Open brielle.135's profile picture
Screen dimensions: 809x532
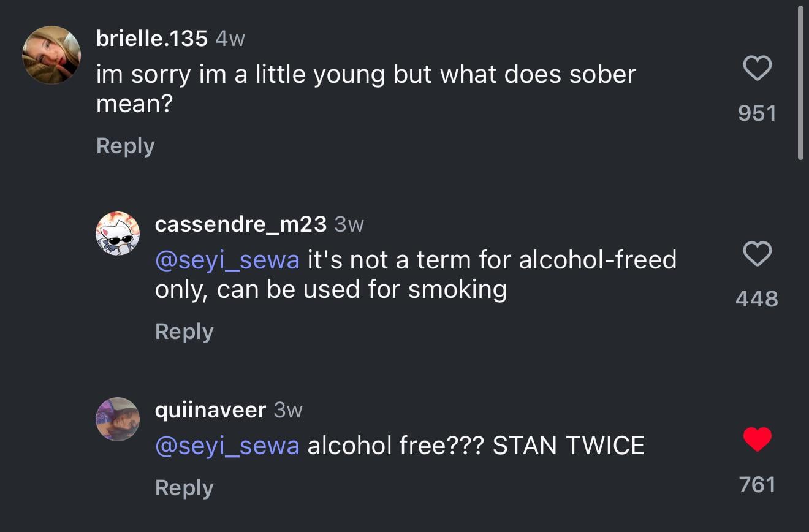pyautogui.click(x=51, y=55)
